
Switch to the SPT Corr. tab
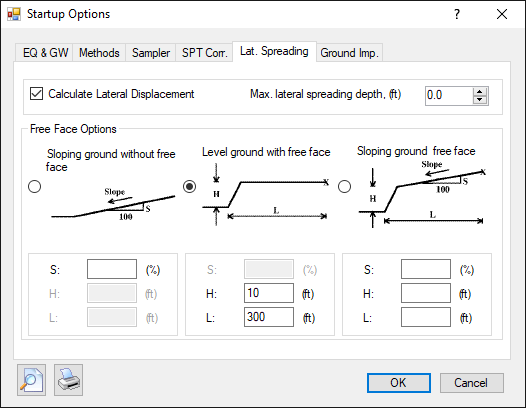(x=204, y=53)
